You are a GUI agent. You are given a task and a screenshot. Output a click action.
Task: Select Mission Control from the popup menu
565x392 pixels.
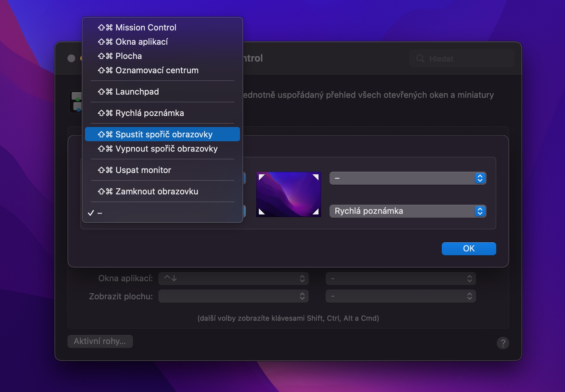tap(162, 28)
